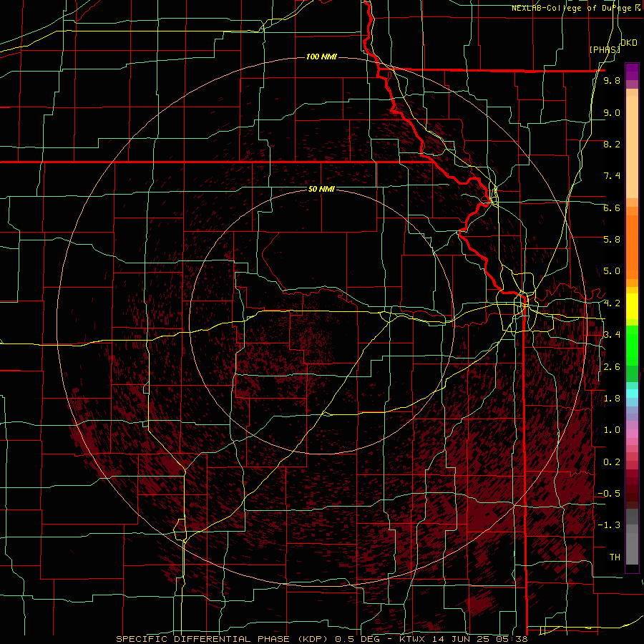
Task: Pick the orange segment of the color bar
Action: pos(632,246)
